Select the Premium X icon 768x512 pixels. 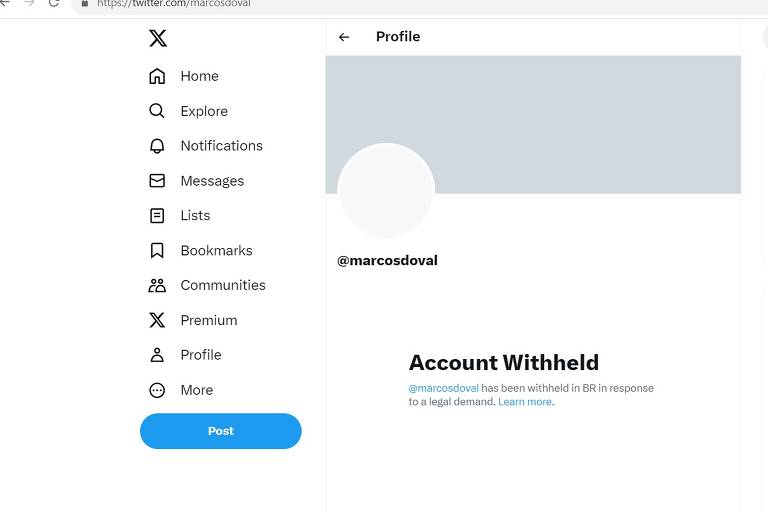(x=157, y=320)
